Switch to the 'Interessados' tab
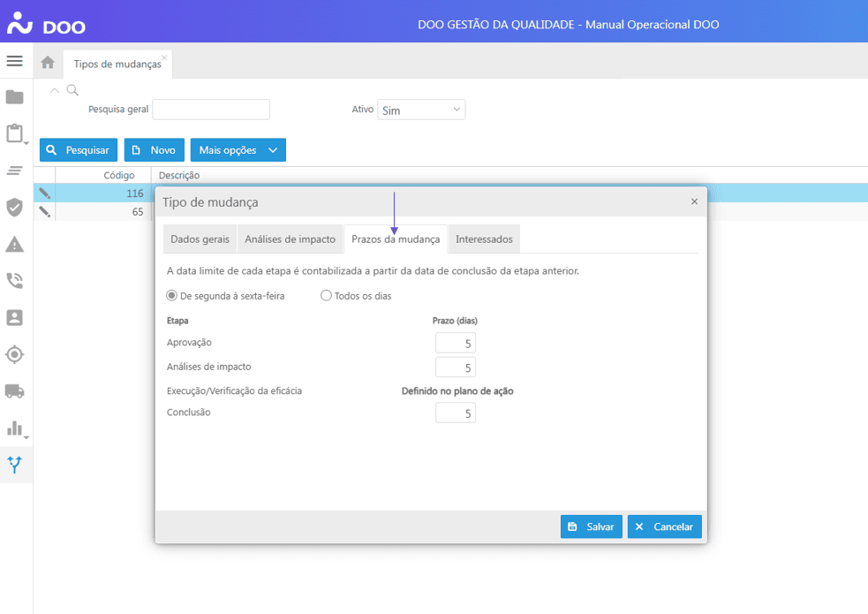 [484, 239]
